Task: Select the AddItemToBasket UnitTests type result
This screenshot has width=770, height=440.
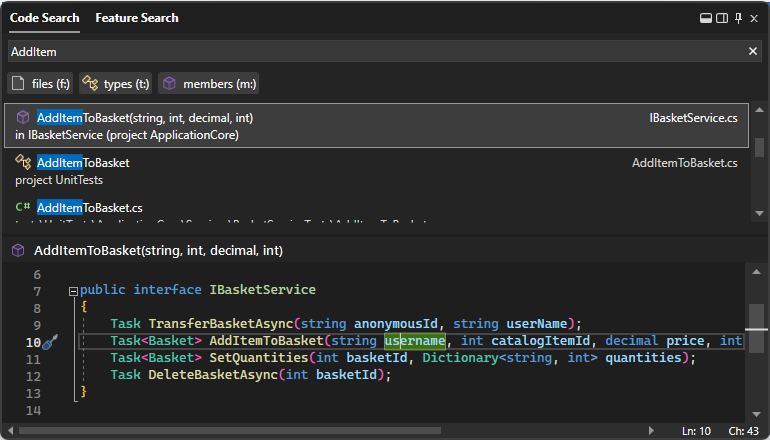Action: coord(83,163)
